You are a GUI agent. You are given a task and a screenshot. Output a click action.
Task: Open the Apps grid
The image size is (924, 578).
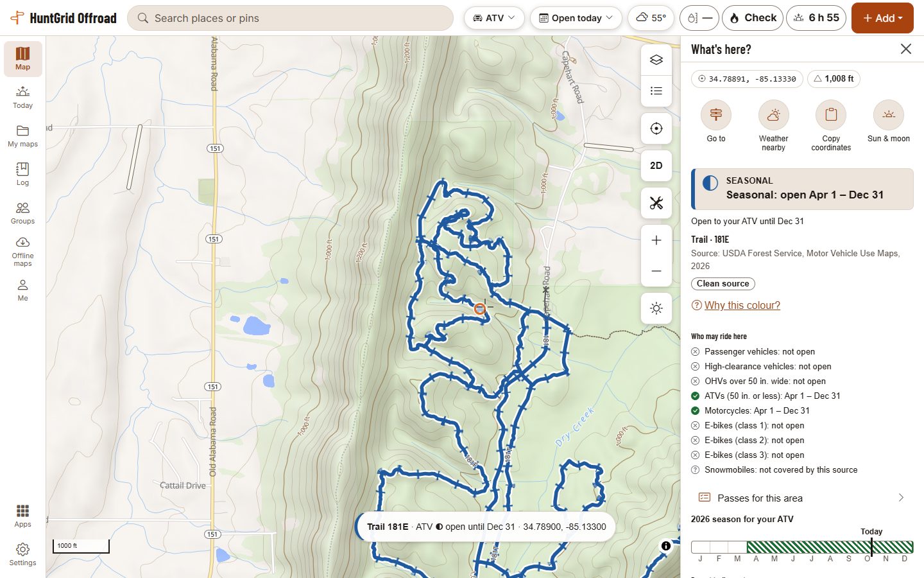pyautogui.click(x=23, y=516)
